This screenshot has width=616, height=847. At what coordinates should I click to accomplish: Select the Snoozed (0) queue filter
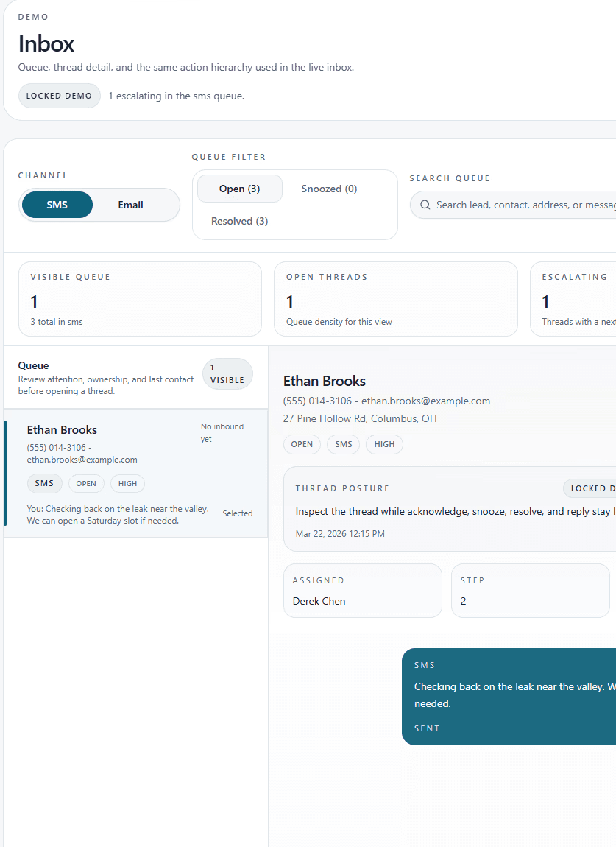pos(329,189)
